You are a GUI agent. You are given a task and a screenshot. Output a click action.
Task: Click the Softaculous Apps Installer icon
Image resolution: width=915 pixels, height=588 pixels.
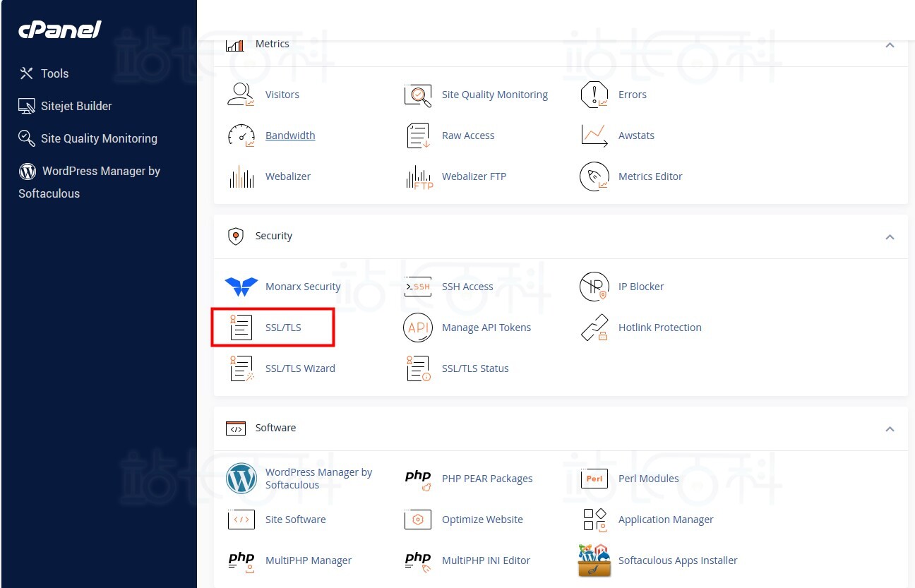pos(594,560)
